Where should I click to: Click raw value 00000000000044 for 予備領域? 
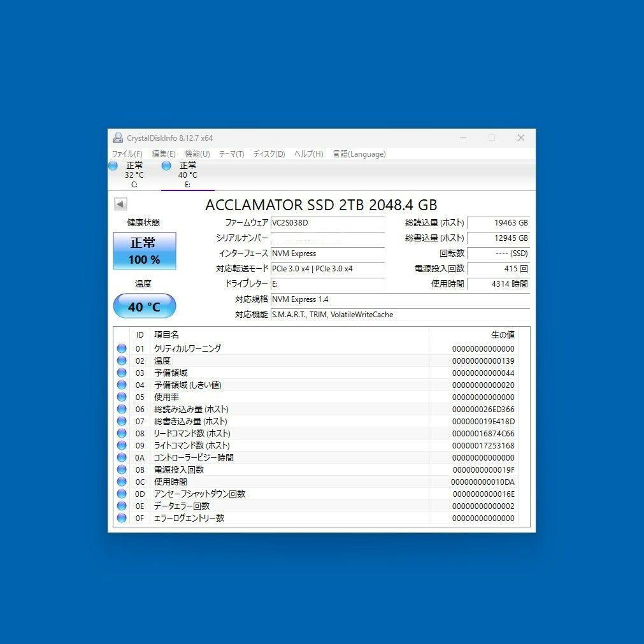click(483, 373)
